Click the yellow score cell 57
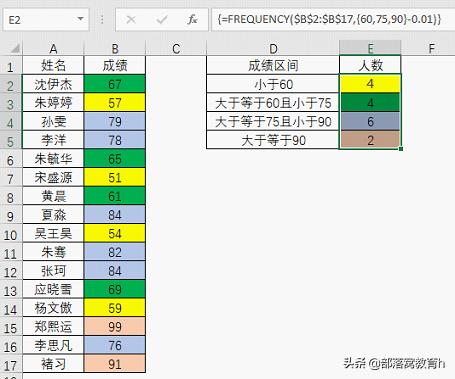The image size is (455, 379). click(115, 103)
